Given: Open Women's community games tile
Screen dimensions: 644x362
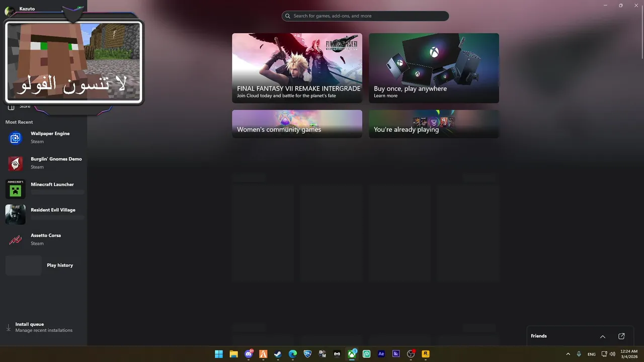Looking at the screenshot, I should pyautogui.click(x=297, y=124).
